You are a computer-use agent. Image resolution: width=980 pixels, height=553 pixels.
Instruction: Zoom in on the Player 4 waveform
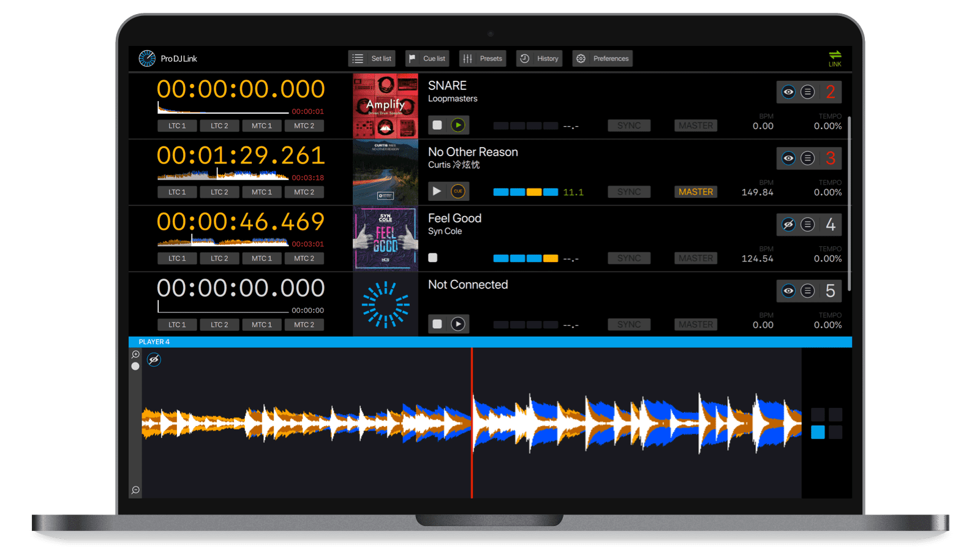click(135, 355)
